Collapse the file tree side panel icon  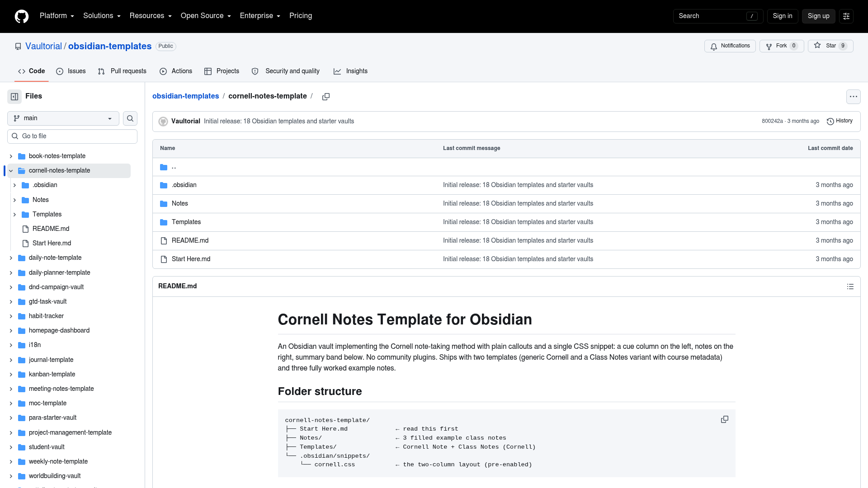point(14,96)
